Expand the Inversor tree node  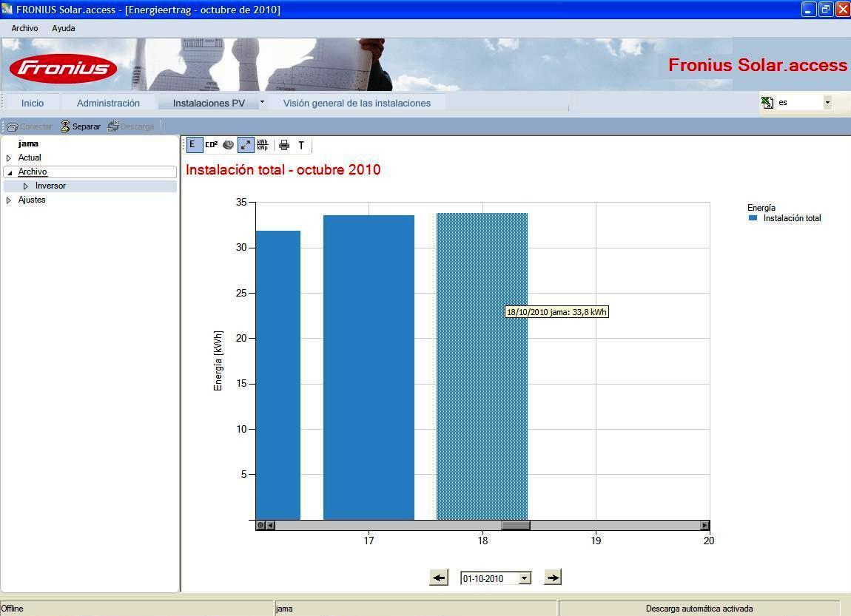coord(25,186)
